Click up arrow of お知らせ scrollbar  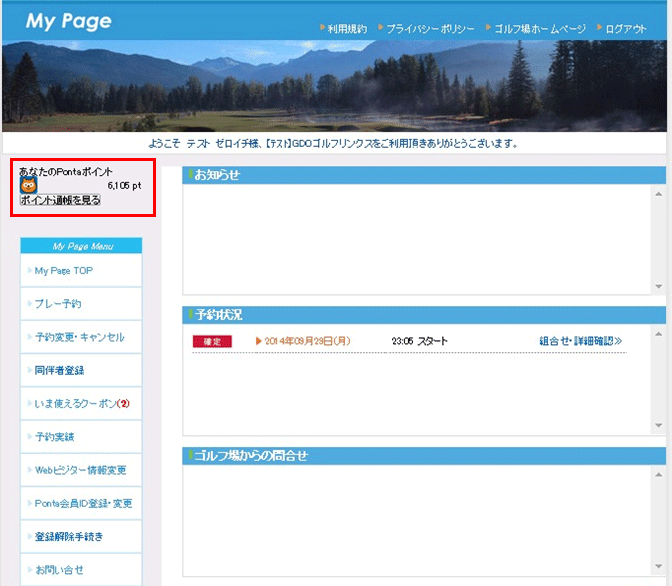tap(659, 194)
